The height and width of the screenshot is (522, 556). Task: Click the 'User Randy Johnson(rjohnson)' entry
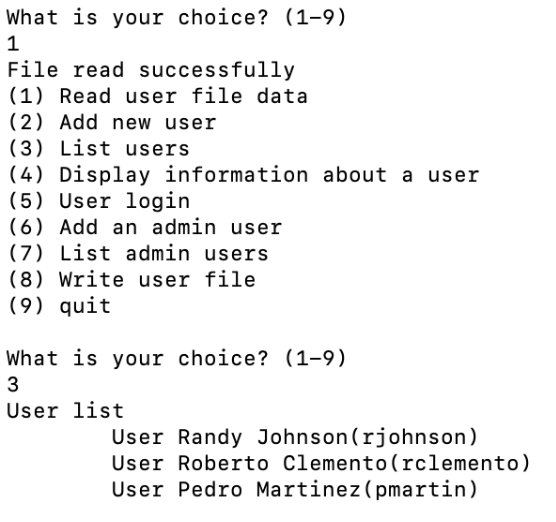(x=295, y=437)
